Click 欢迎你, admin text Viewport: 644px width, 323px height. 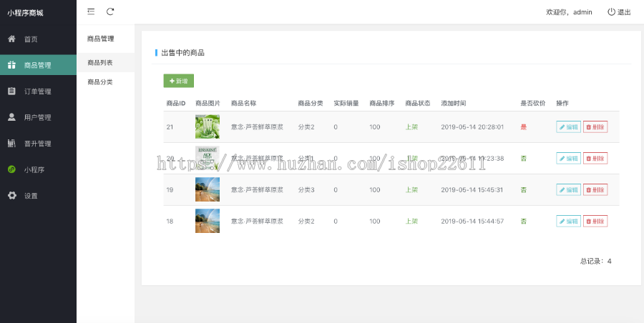coord(569,12)
